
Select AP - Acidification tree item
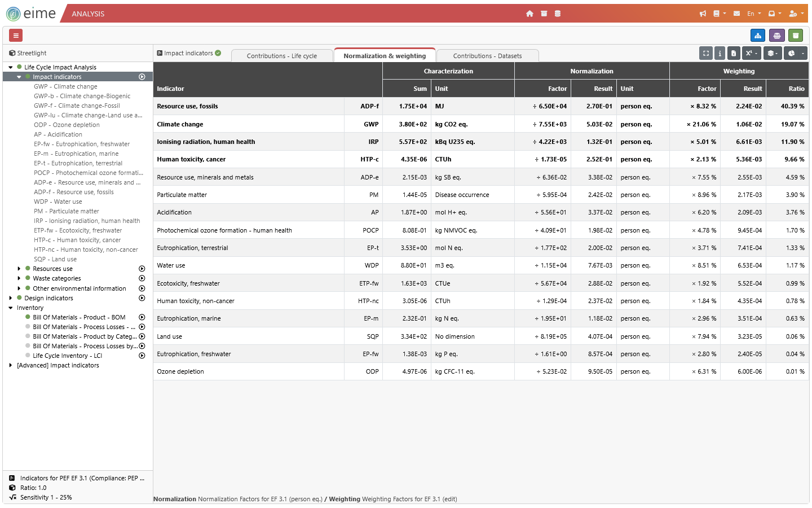tap(58, 134)
